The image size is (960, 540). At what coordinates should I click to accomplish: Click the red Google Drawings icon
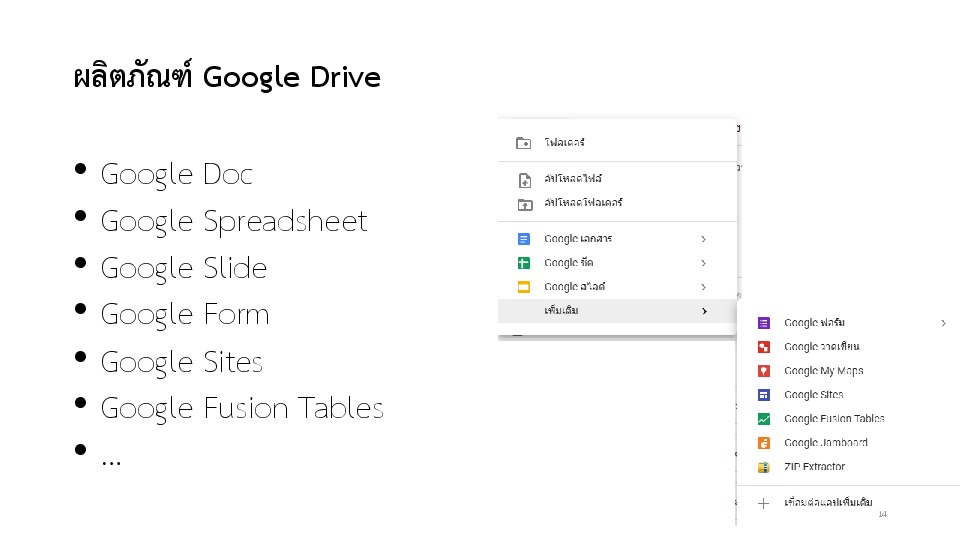point(763,347)
